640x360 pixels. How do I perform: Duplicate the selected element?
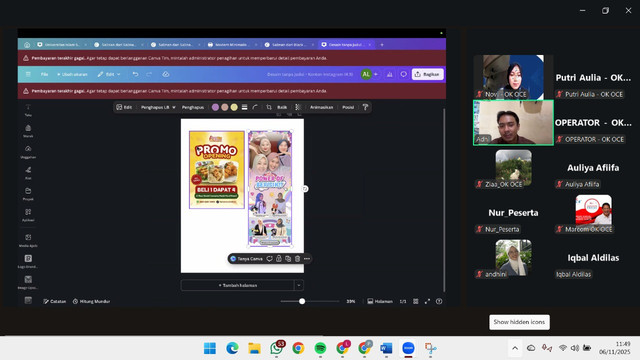[x=288, y=259]
